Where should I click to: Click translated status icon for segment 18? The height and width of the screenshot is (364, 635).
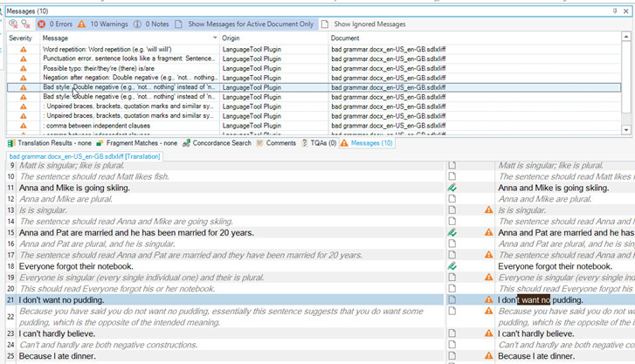pyautogui.click(x=452, y=266)
